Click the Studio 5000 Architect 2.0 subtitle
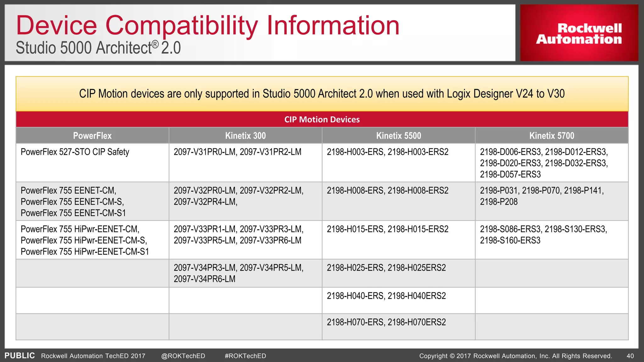 (x=98, y=48)
